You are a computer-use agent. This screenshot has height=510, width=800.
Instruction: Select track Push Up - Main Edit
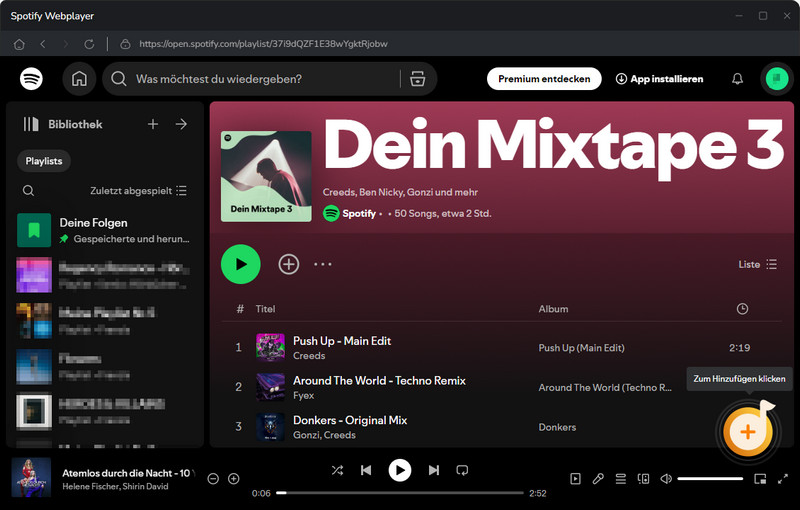pyautogui.click(x=342, y=341)
